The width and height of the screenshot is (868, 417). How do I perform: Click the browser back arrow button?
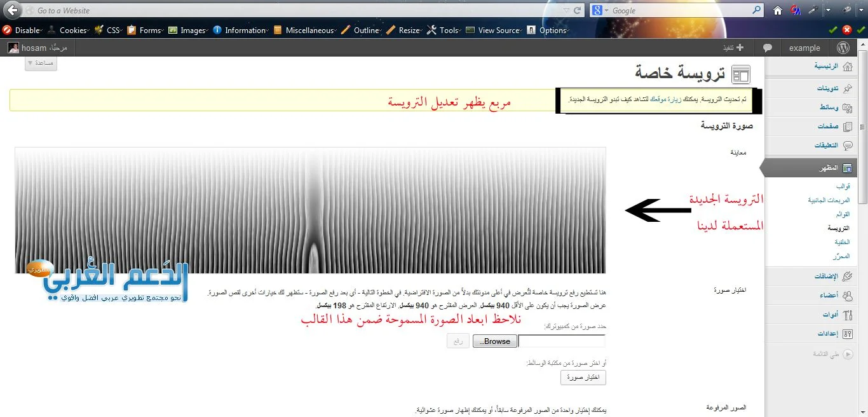click(x=11, y=10)
